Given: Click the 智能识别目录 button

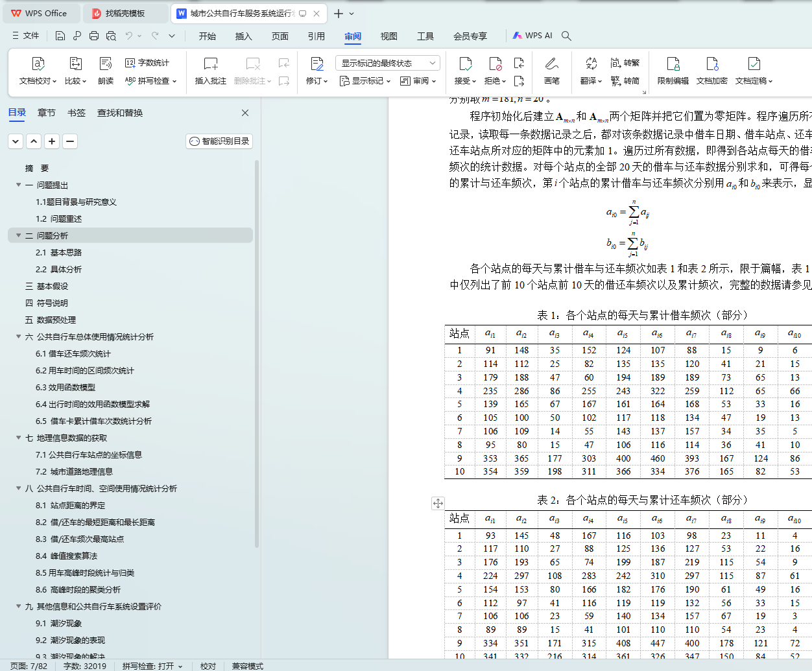Looking at the screenshot, I should coord(219,141).
